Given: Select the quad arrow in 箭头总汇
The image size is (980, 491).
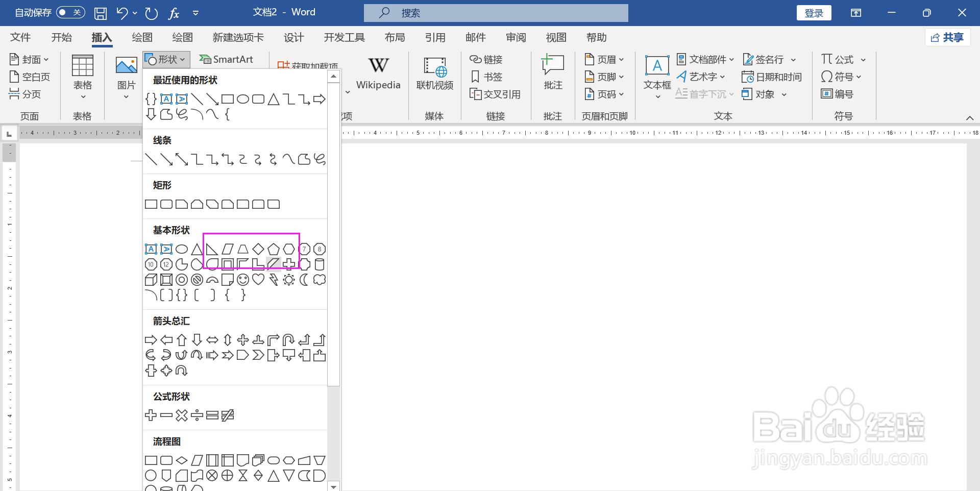Looking at the screenshot, I should click(x=243, y=340).
